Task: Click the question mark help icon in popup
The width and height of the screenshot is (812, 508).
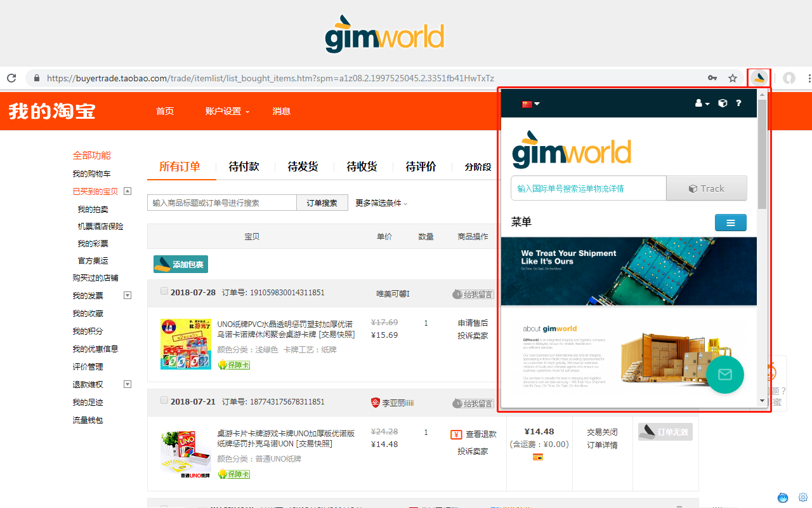Action: tap(738, 102)
